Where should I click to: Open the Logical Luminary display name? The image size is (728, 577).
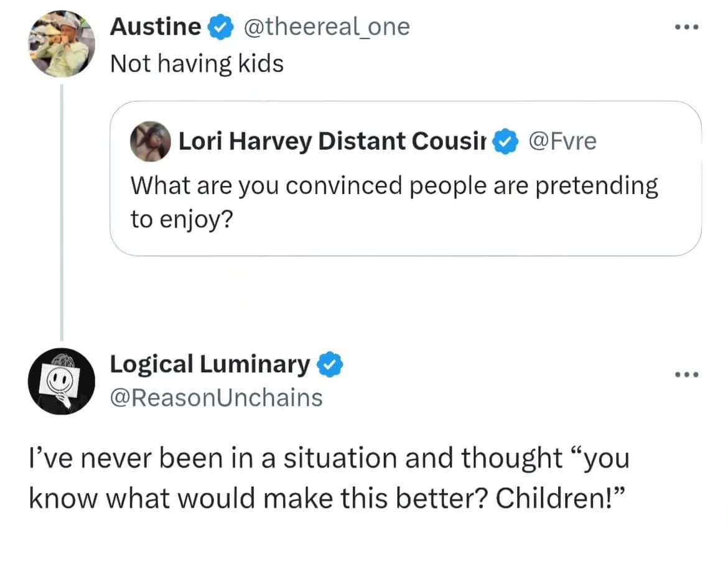click(x=210, y=364)
